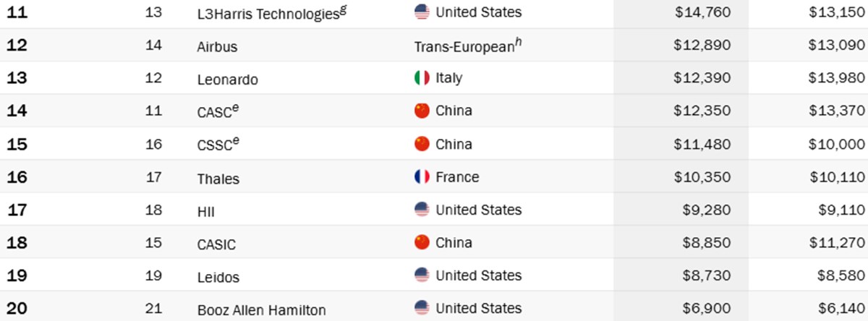Select the $11,270 value in CASIC row
This screenshot has width=868, height=321.
click(x=837, y=242)
